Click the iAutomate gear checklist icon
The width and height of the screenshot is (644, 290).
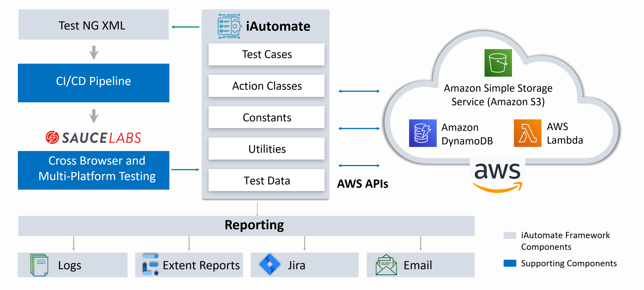pyautogui.click(x=229, y=26)
